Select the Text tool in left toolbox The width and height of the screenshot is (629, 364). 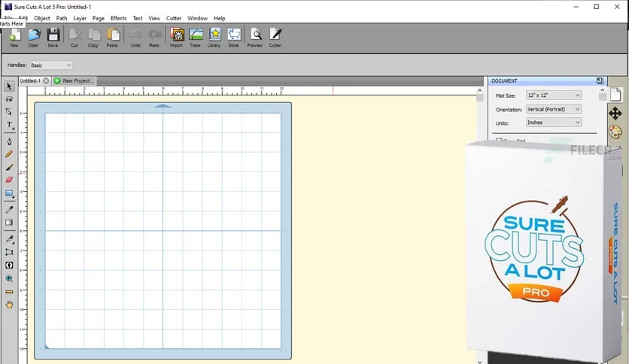point(9,125)
